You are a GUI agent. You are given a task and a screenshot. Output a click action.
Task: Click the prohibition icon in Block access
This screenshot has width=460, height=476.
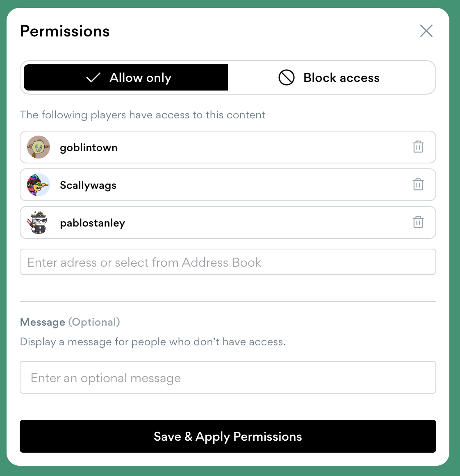286,77
